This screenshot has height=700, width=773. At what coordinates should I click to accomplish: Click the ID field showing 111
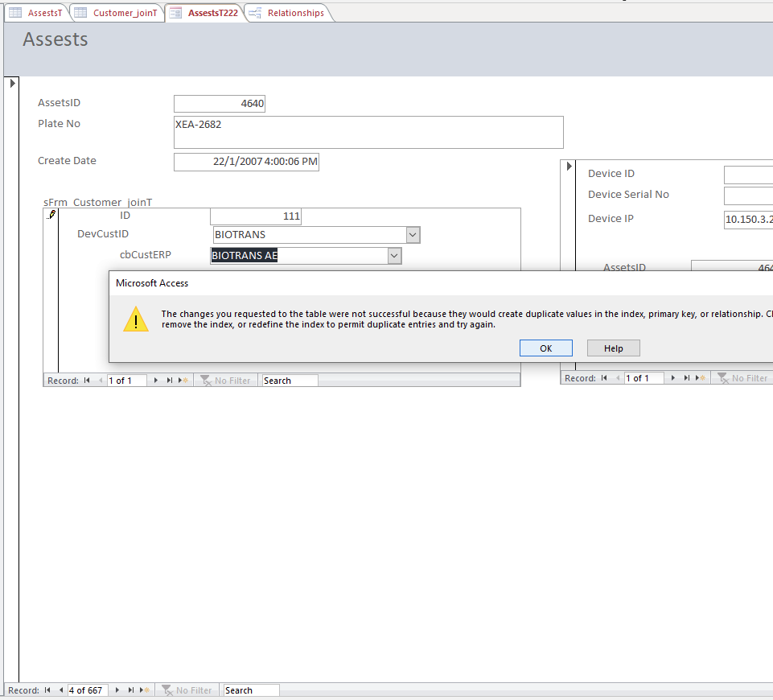[256, 216]
